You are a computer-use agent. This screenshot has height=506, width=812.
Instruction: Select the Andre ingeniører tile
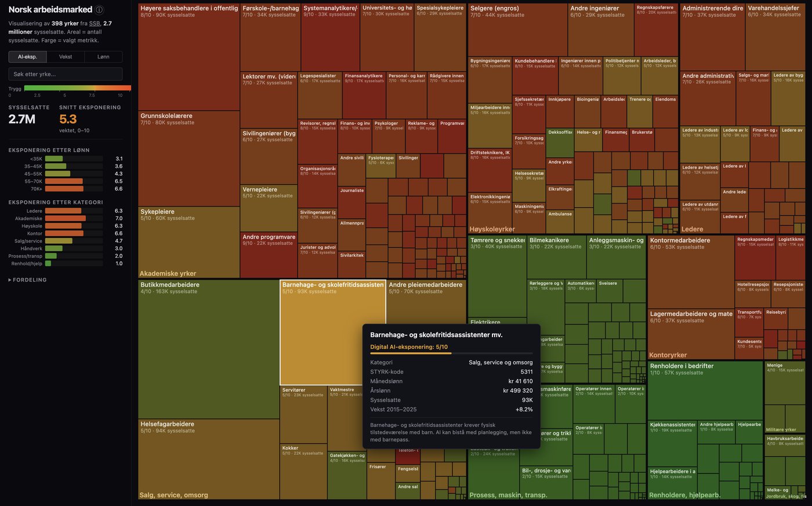(601, 30)
